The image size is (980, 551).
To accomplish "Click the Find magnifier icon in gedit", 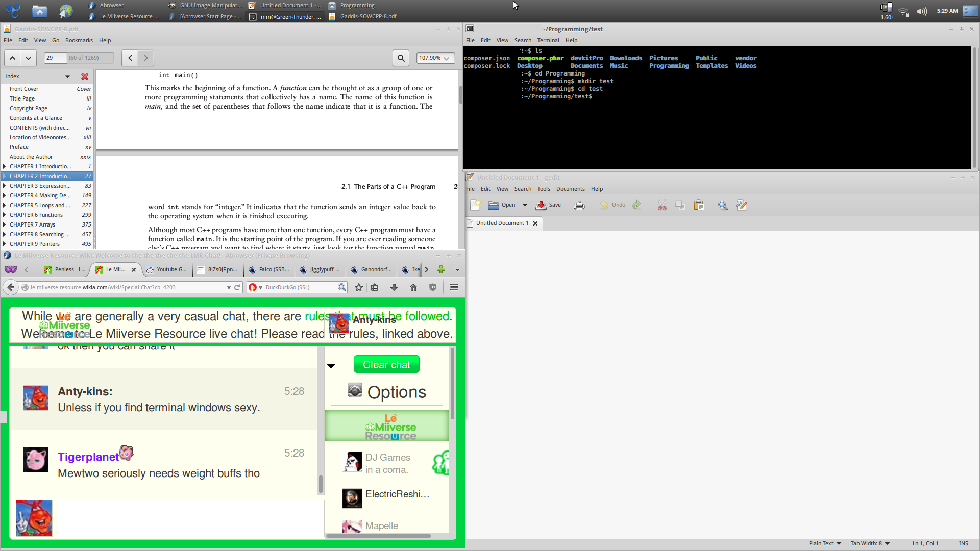I will coord(723,205).
